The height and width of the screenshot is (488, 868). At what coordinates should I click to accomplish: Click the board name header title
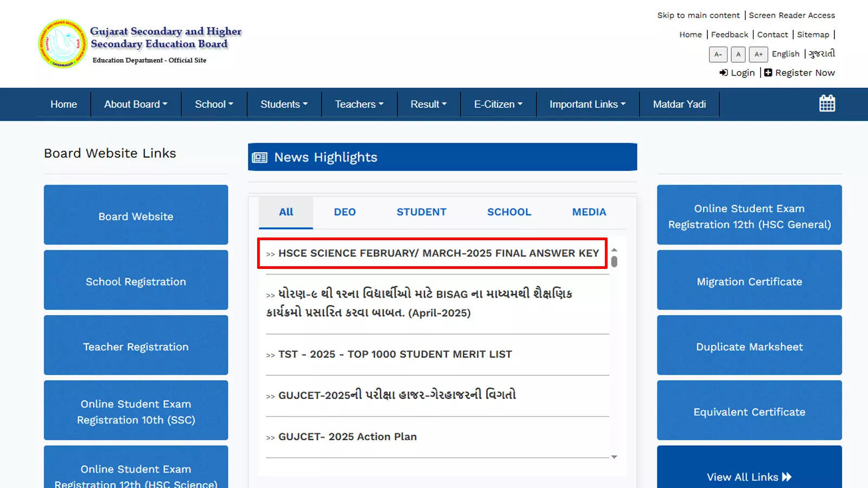click(x=166, y=37)
